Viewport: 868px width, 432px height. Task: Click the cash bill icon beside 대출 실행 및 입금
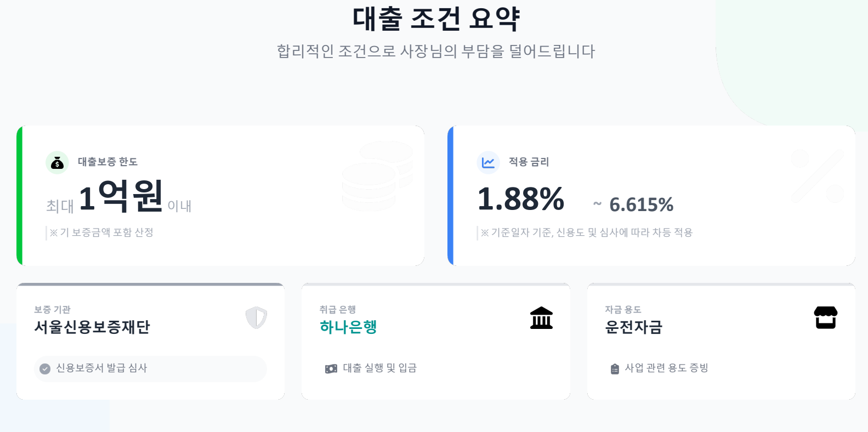pyautogui.click(x=331, y=369)
